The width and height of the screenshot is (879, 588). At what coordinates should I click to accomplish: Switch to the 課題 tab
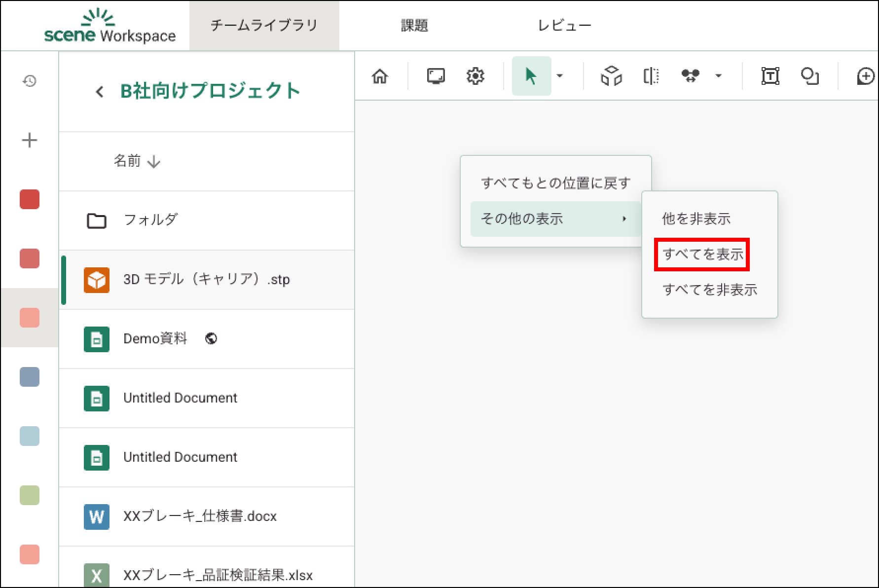click(414, 26)
